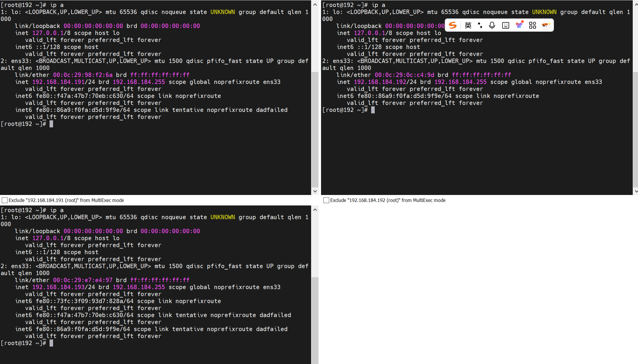Open the Sogou smart assistant mascot icon
The height and width of the screenshot is (364, 638).
tap(546, 25)
